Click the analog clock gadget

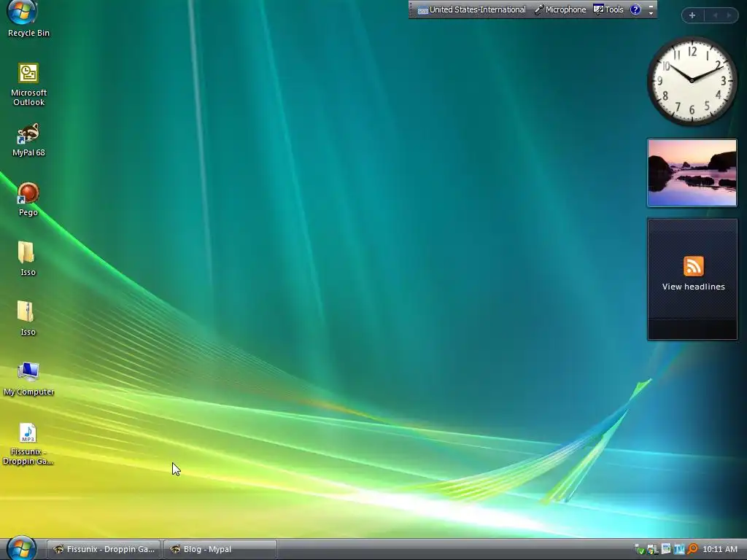coord(692,81)
